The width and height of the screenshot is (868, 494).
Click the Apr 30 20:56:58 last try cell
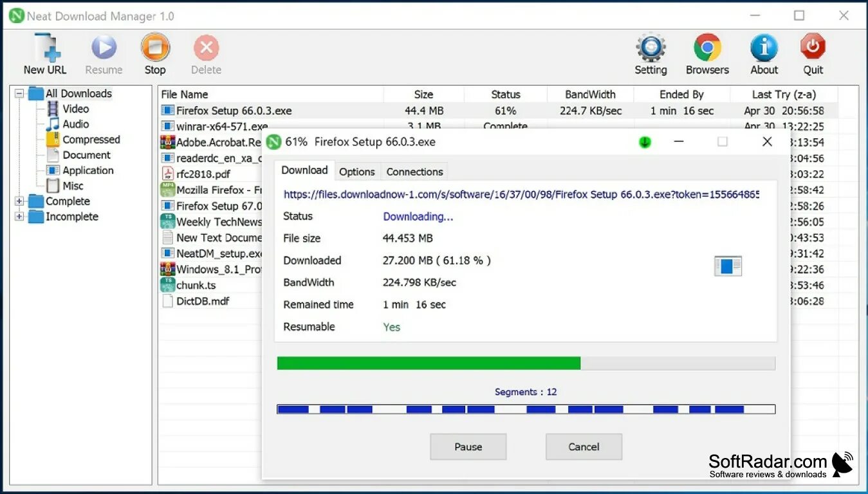click(784, 111)
